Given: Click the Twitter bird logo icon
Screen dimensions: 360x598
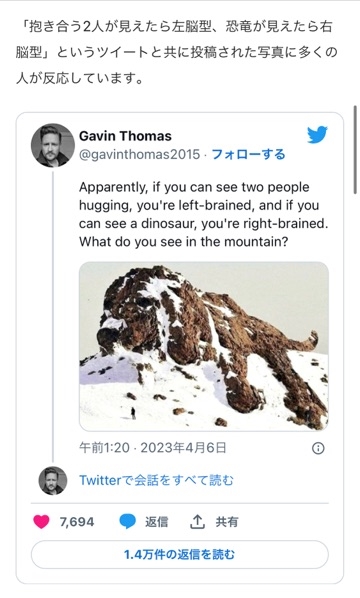Looking at the screenshot, I should click(x=317, y=134).
